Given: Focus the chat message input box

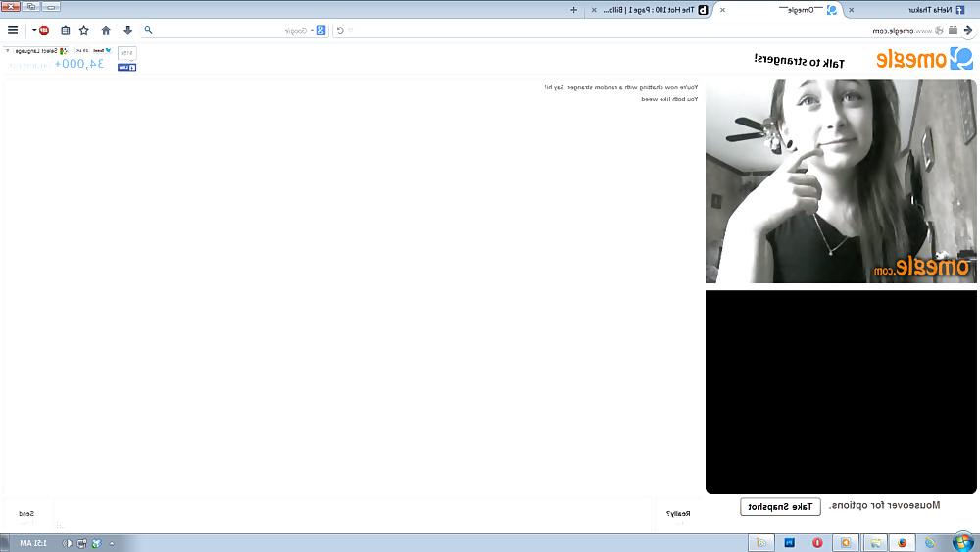Looking at the screenshot, I should [x=354, y=515].
